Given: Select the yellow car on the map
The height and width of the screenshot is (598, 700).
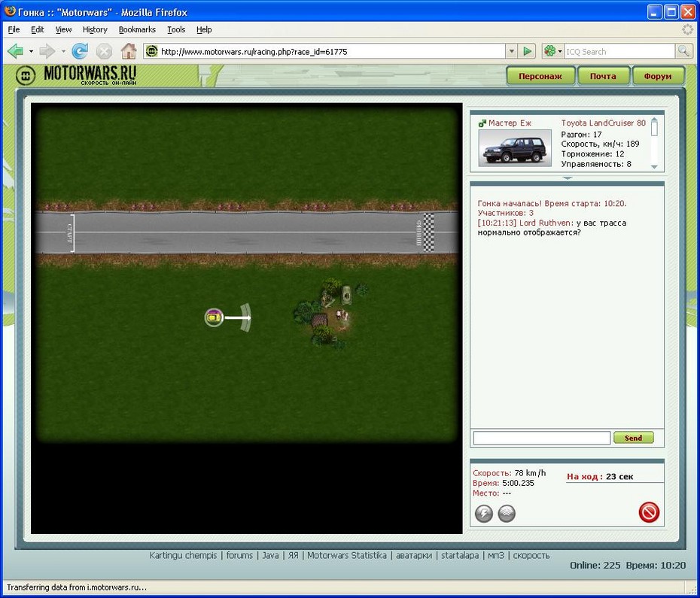Looking at the screenshot, I should (214, 317).
